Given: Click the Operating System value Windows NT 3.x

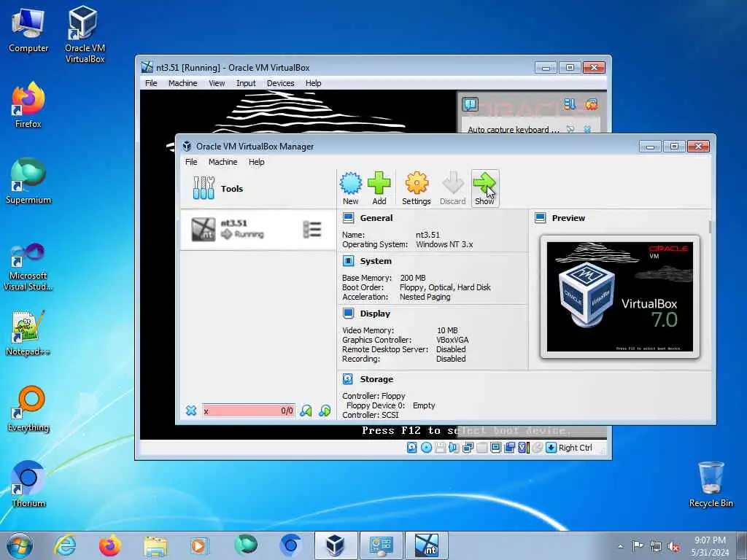Looking at the screenshot, I should pyautogui.click(x=444, y=244).
